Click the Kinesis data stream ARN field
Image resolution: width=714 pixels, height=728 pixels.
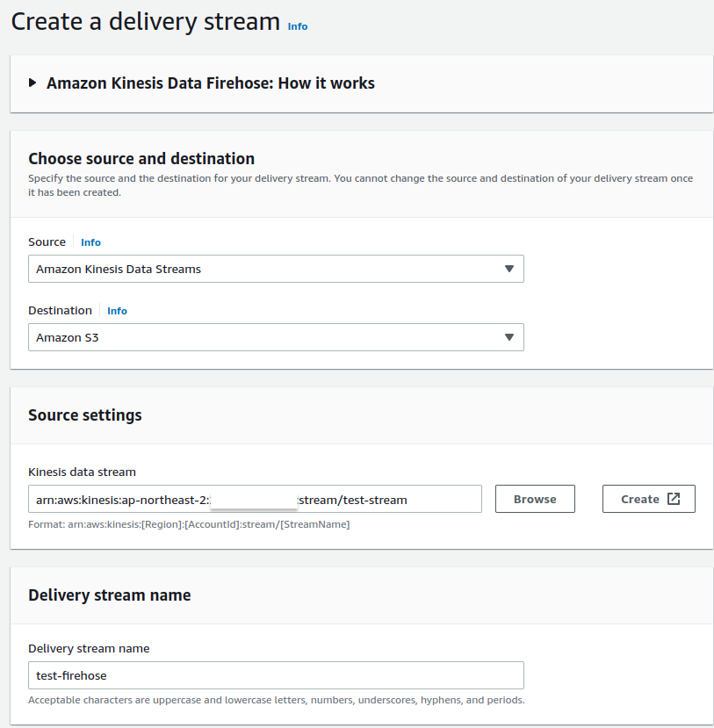coord(255,499)
